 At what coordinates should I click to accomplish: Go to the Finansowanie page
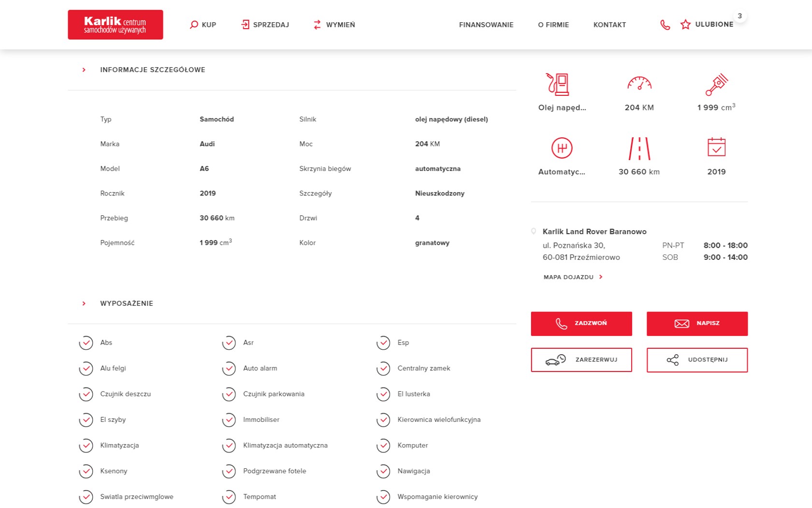click(x=486, y=25)
